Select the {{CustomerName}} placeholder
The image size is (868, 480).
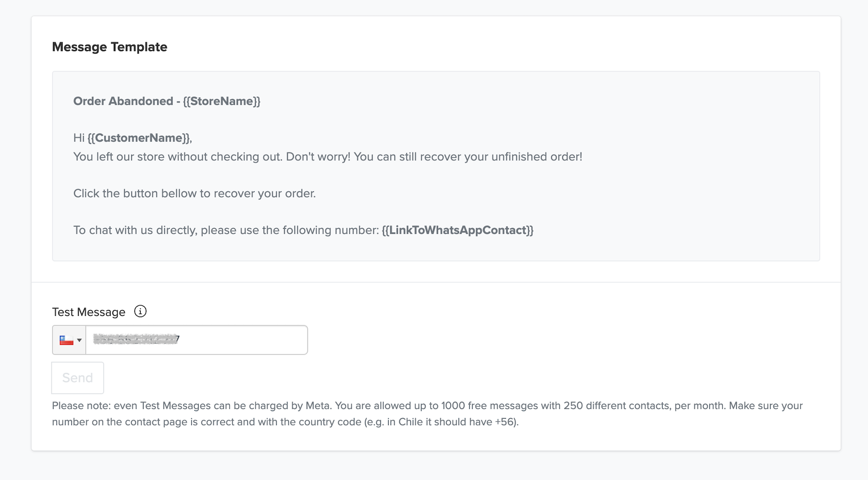coord(139,138)
